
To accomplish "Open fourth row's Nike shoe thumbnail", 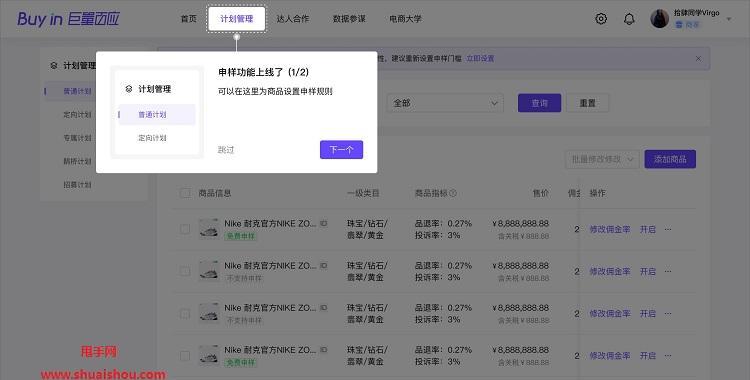I will click(209, 356).
